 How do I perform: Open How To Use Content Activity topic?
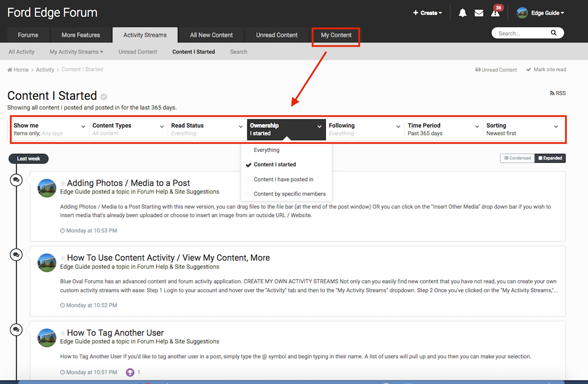coord(169,258)
